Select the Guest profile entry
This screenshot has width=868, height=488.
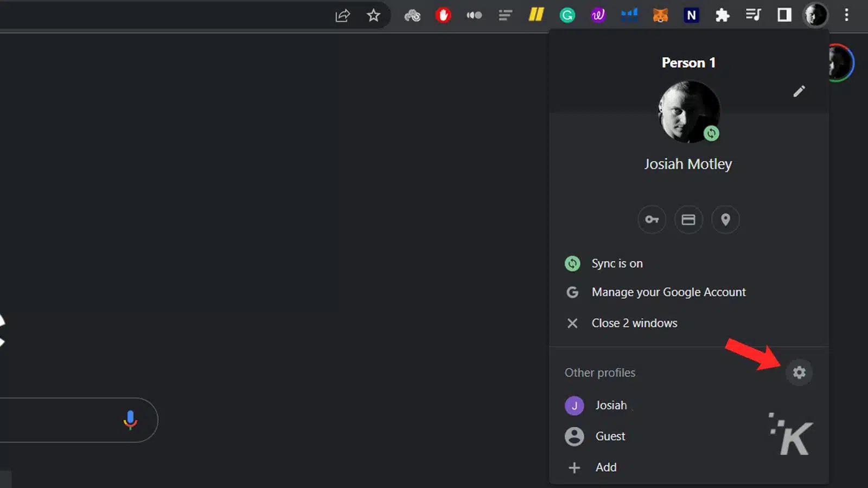(610, 436)
